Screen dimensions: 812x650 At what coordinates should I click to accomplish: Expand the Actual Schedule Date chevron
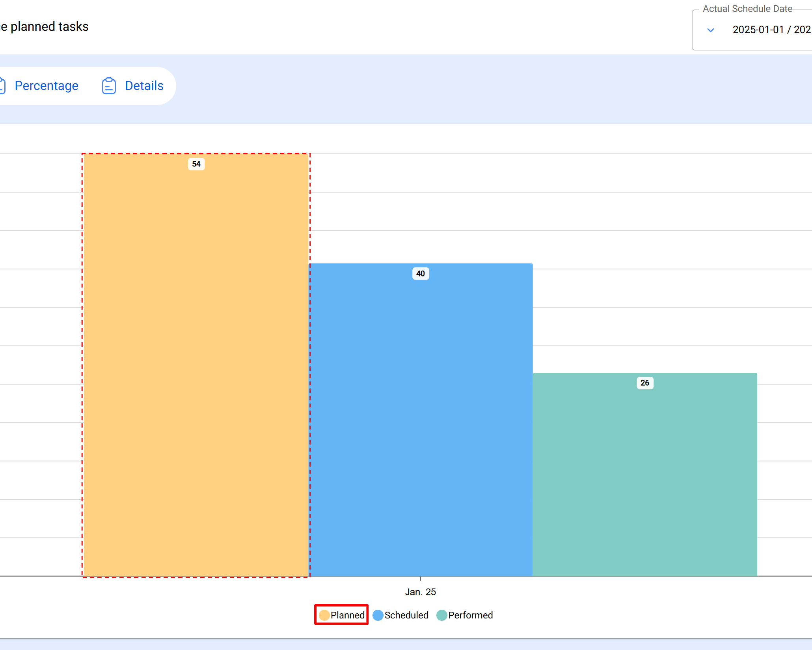710,30
